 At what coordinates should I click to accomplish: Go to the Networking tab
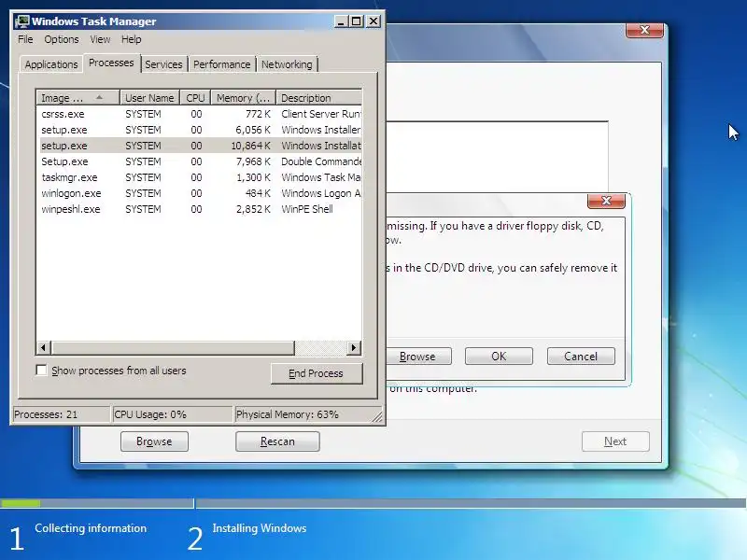(287, 64)
